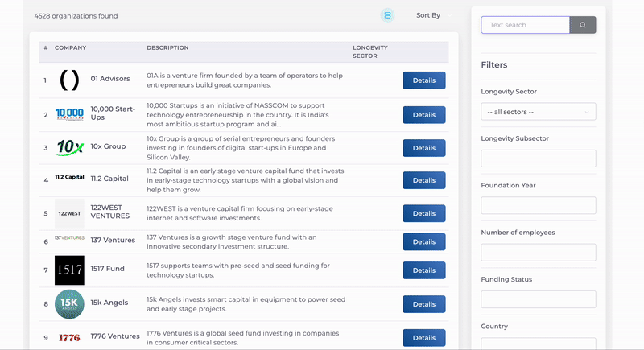Open Details for 01 Advisors
The height and width of the screenshot is (350, 644).
click(x=424, y=80)
